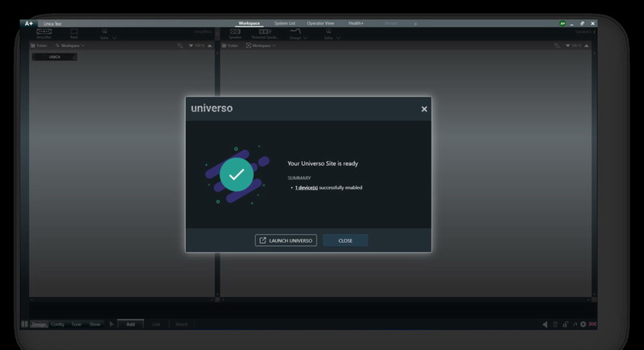Click the Add button in the bottom bar
Screen dimensions: 644x350
(130, 324)
